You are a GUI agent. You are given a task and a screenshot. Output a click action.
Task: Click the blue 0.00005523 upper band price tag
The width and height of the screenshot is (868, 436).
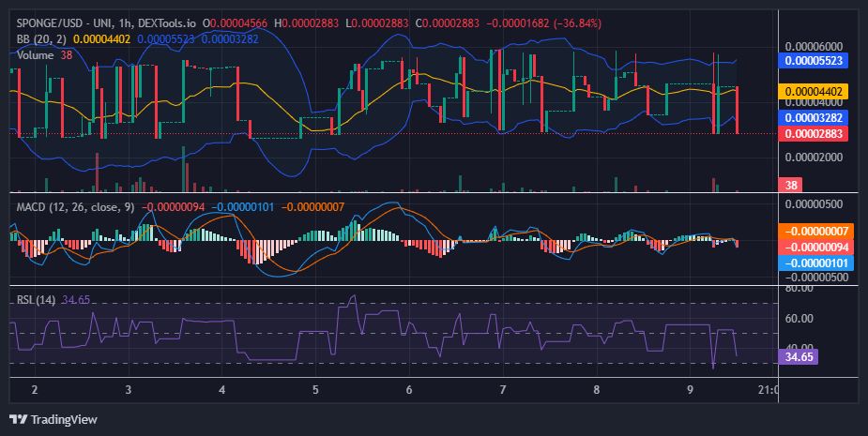[814, 60]
